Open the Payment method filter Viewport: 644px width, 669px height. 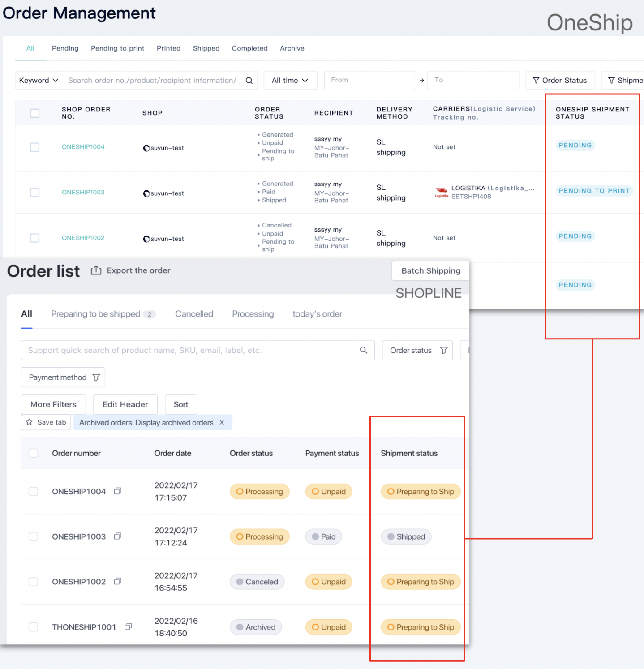coord(63,377)
